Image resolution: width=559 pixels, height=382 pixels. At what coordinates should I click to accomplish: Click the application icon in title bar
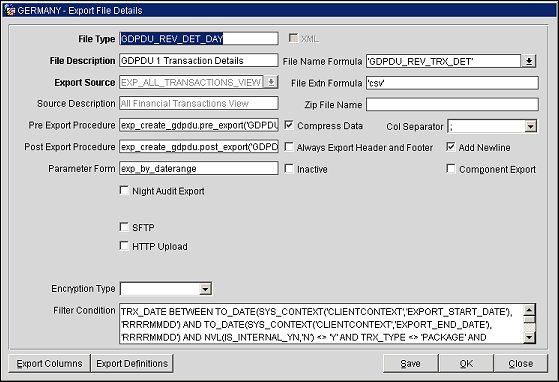tap(10, 10)
